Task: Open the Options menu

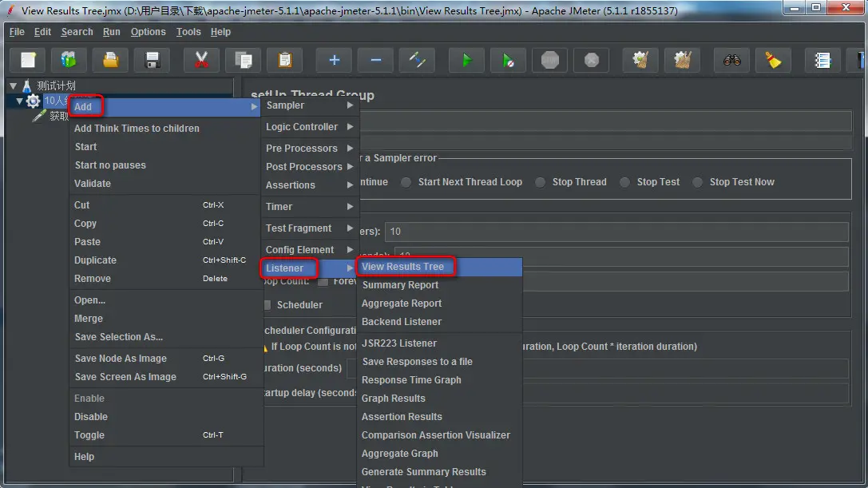Action: 148,32
